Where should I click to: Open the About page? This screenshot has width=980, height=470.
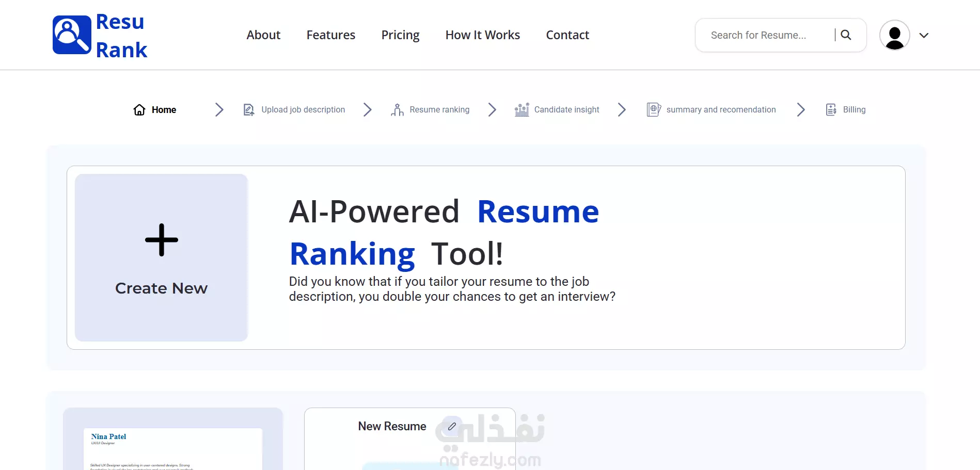pos(263,35)
